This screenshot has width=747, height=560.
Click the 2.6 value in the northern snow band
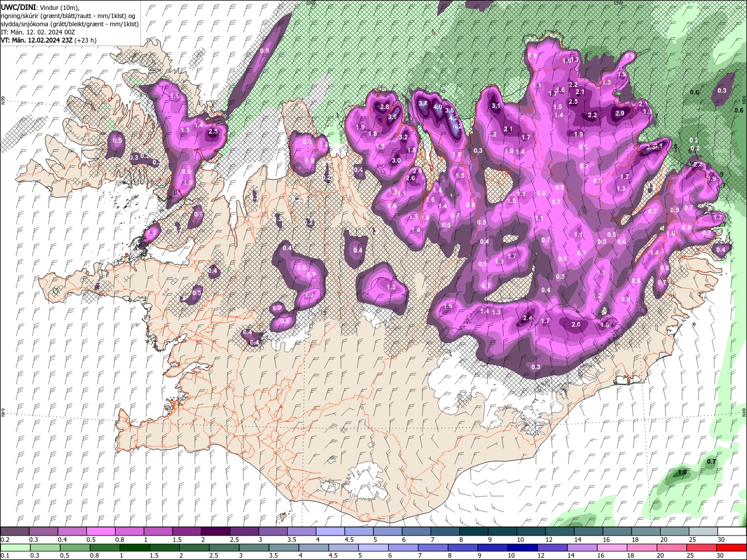click(410, 178)
